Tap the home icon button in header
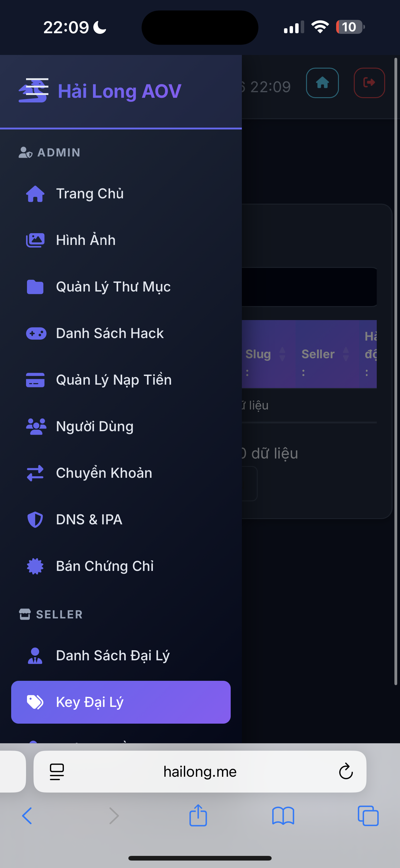The image size is (400, 868). 322,83
